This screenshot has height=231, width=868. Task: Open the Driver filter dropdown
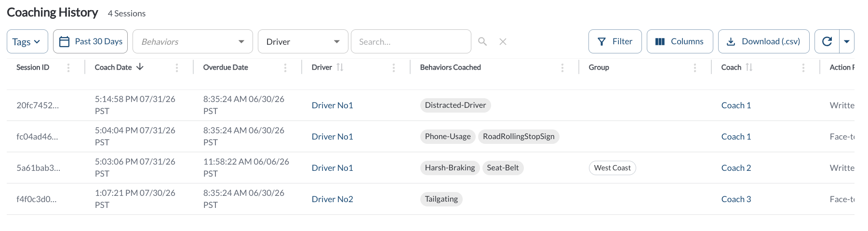click(x=303, y=41)
